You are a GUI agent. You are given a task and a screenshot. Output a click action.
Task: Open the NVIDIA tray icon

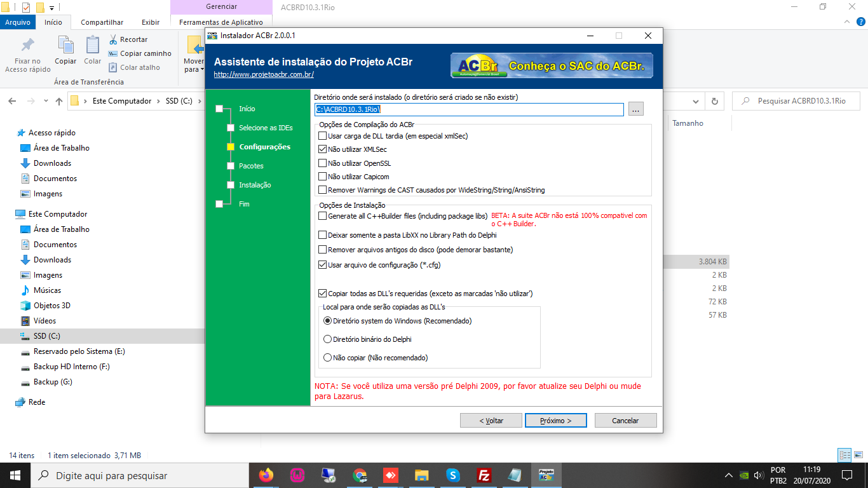tap(744, 475)
